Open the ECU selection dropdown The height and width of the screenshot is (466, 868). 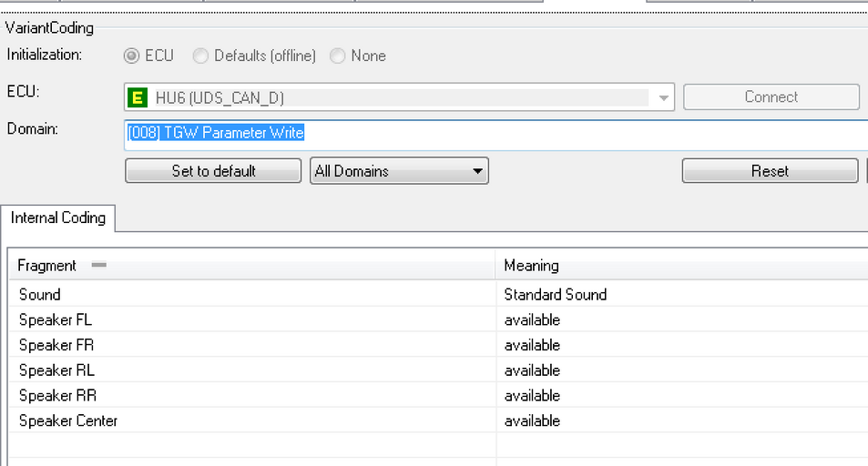663,97
